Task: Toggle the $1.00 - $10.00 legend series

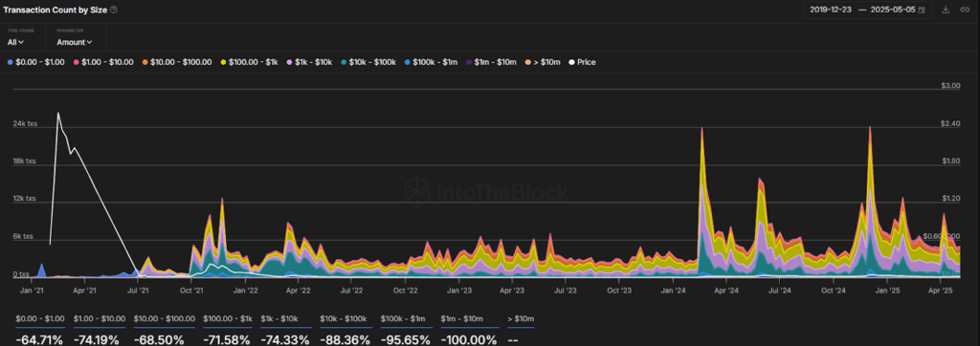Action: (103, 62)
